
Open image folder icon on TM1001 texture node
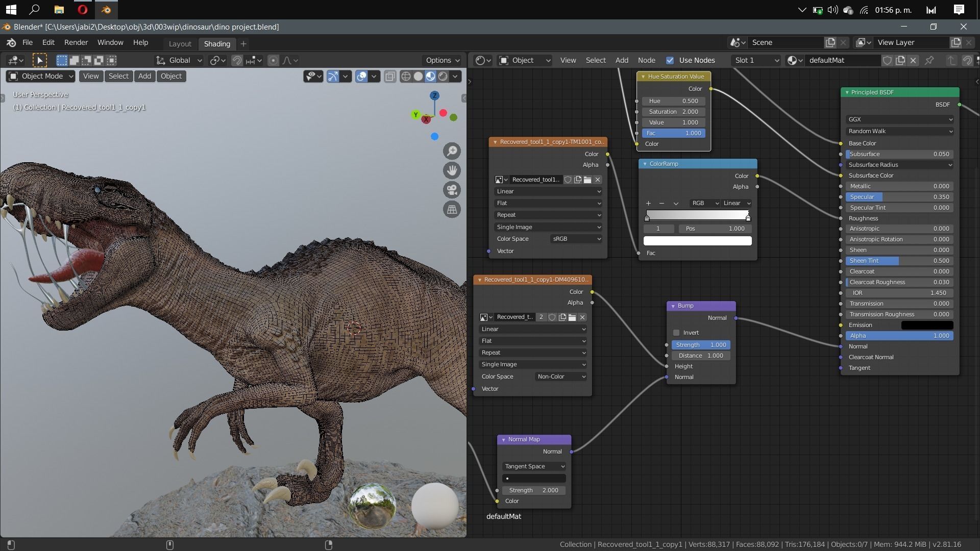point(587,180)
